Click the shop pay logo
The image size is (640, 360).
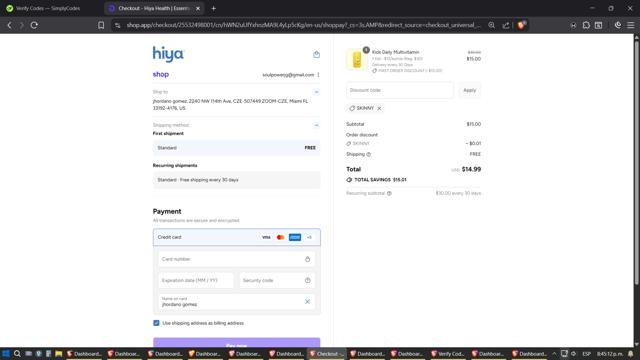tap(161, 74)
